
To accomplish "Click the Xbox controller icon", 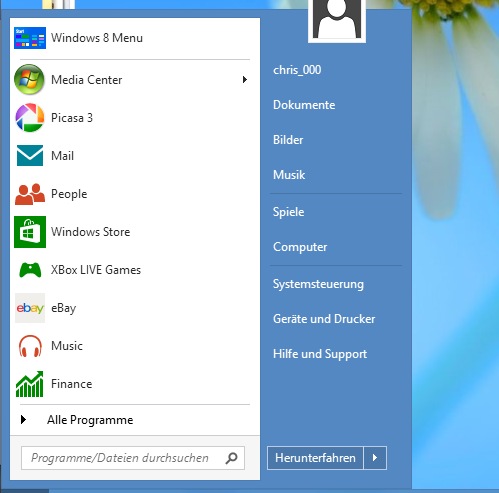I will 30,270.
